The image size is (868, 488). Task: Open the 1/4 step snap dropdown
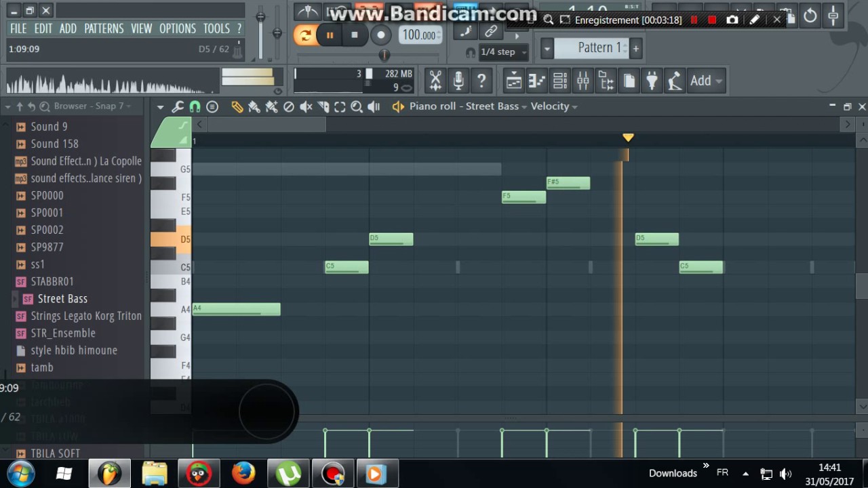pos(504,52)
